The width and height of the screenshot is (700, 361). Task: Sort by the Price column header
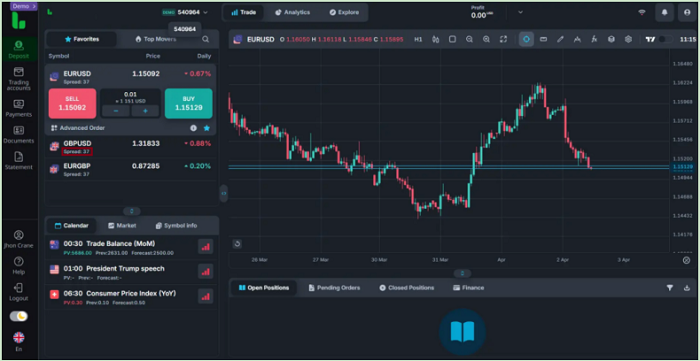[x=153, y=56]
